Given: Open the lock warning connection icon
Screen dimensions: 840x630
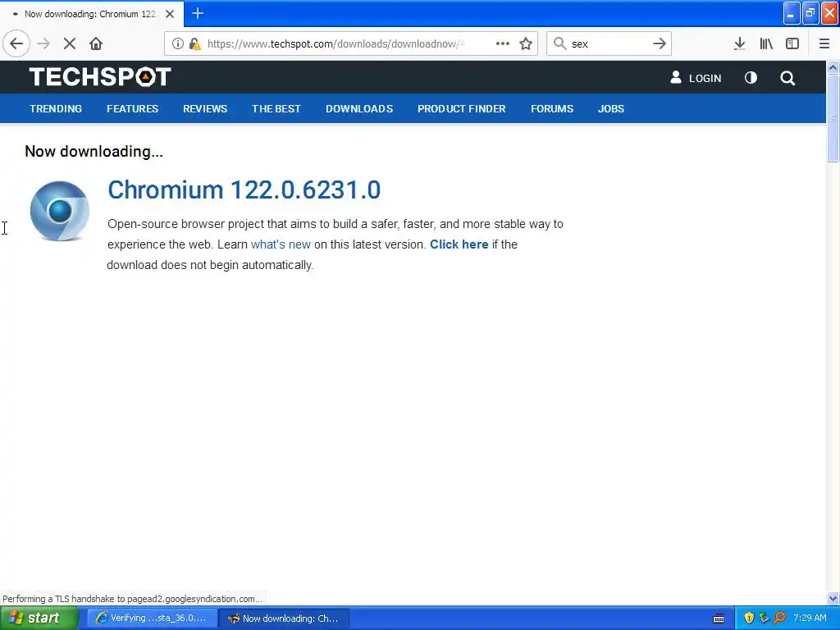Looking at the screenshot, I should coord(195,43).
